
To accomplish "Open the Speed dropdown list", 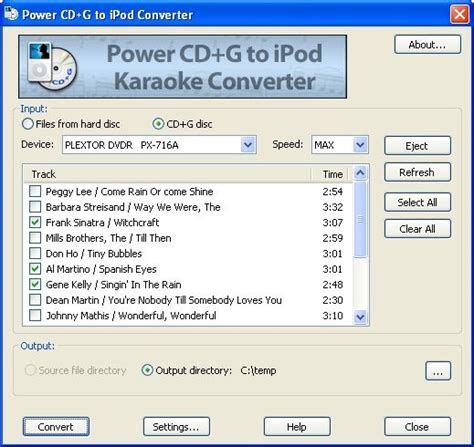I will click(360, 145).
